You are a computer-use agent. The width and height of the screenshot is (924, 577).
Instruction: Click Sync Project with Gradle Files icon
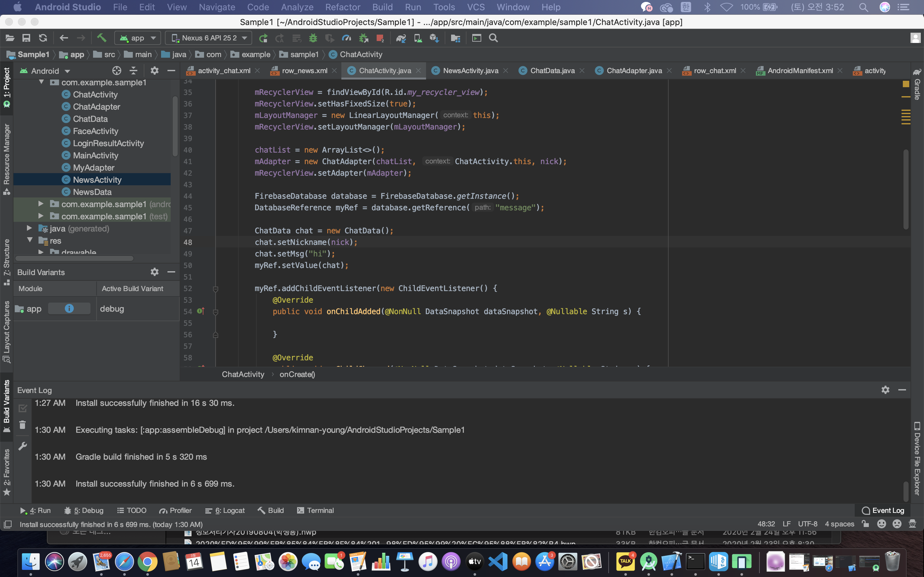click(x=400, y=38)
